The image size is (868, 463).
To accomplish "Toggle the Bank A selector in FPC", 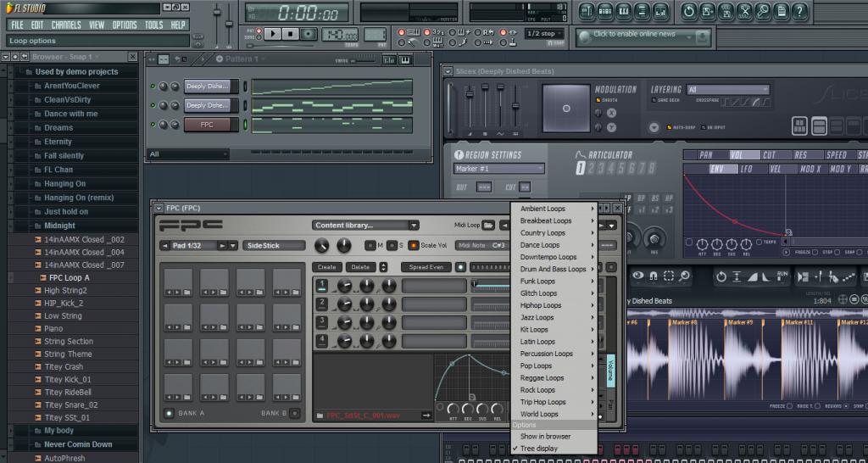I will 170,413.
